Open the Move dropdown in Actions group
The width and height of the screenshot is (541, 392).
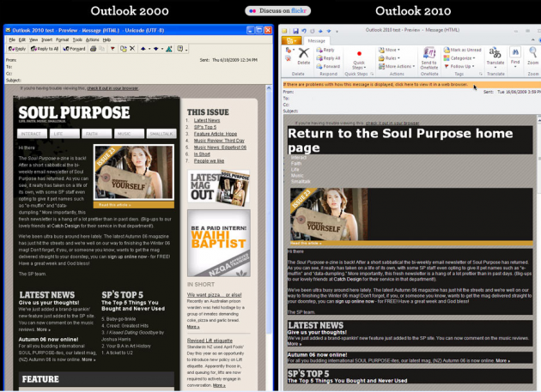coord(389,50)
